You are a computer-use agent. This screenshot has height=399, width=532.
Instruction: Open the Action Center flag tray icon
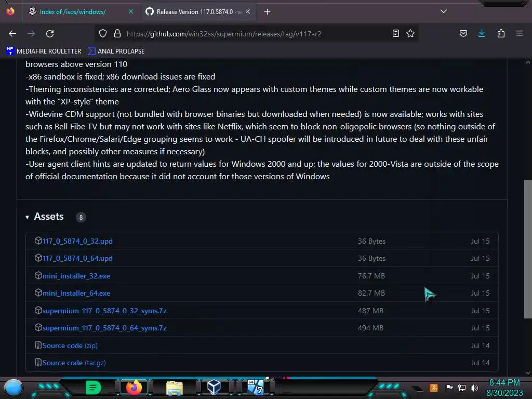[449, 388]
